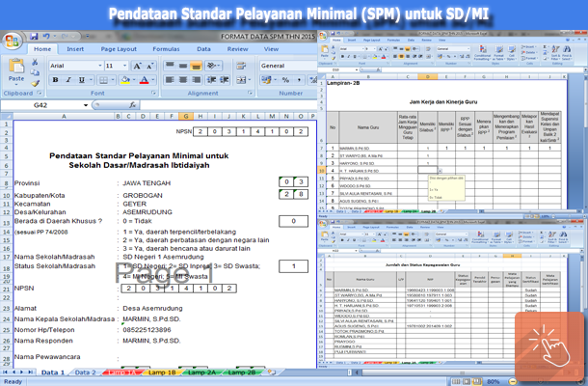Switch to Normal view in status bar

tap(456, 382)
